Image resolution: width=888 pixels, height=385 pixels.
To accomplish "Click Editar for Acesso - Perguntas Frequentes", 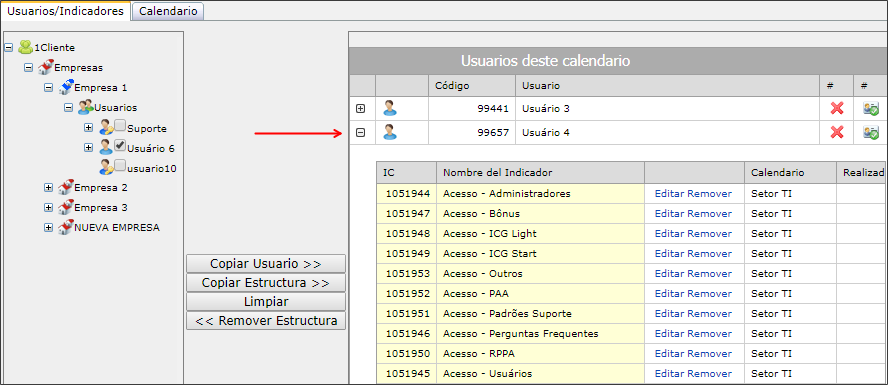I will click(x=669, y=333).
